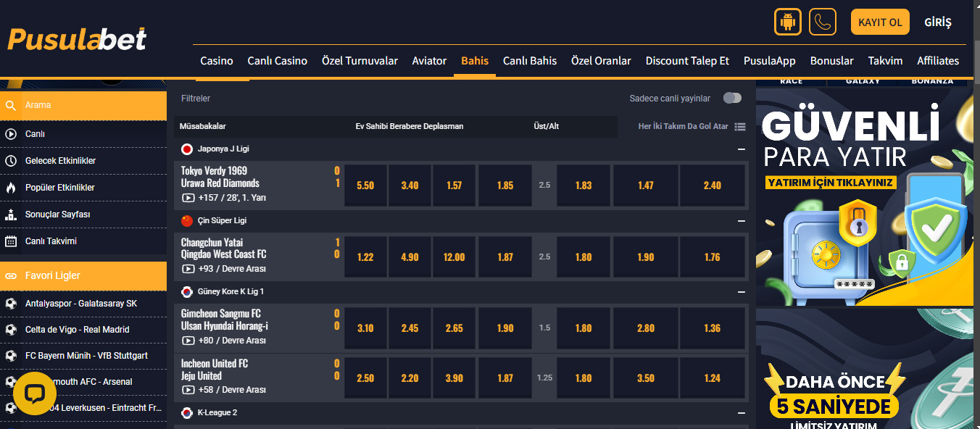Viewport: 980px width, 429px height.
Task: Collapse the Japonya J Ligi section
Action: tap(741, 149)
